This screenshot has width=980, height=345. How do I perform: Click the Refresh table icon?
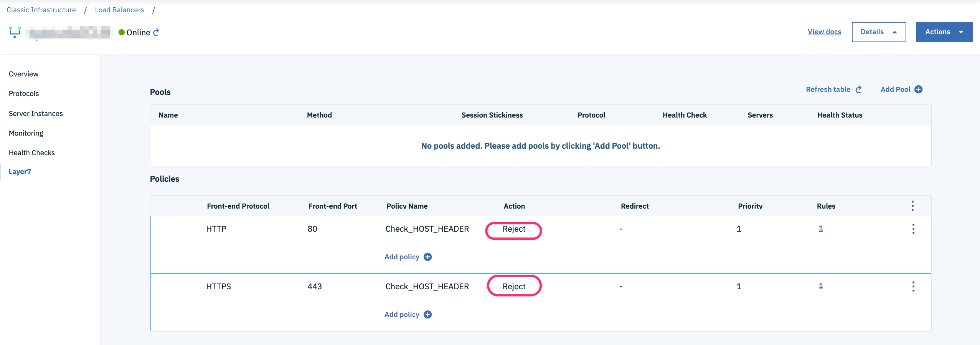point(859,90)
